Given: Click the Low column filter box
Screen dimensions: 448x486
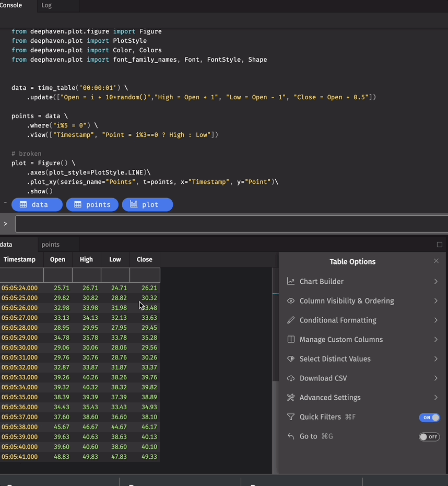Looking at the screenshot, I should tap(115, 275).
